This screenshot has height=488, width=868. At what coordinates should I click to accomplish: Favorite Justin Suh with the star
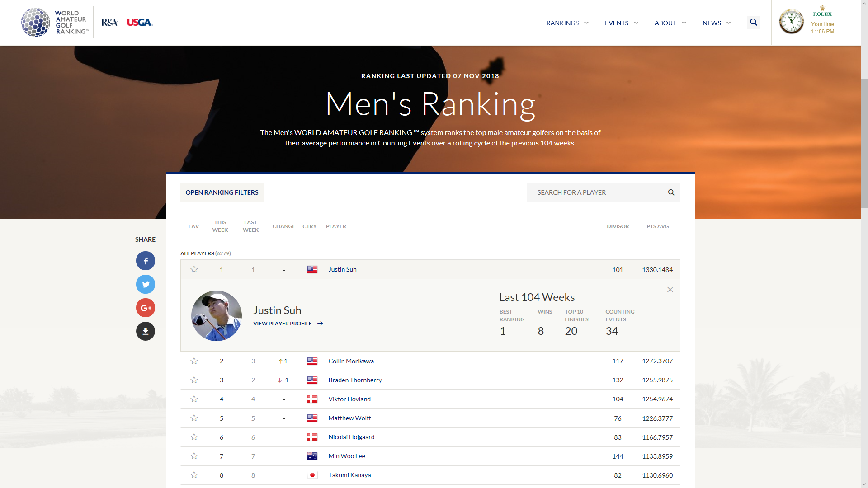click(194, 269)
